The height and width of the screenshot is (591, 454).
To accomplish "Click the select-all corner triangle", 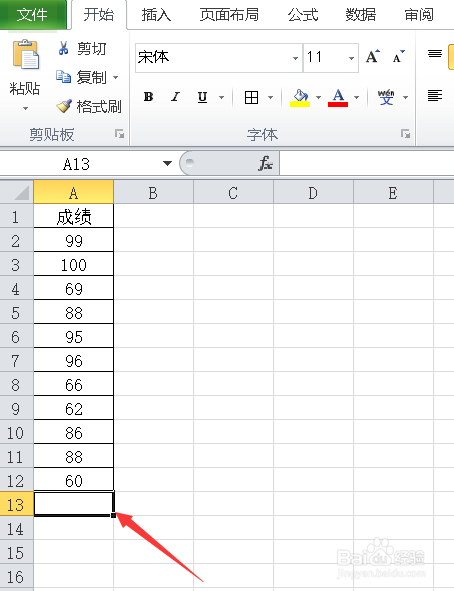I will 17,192.
